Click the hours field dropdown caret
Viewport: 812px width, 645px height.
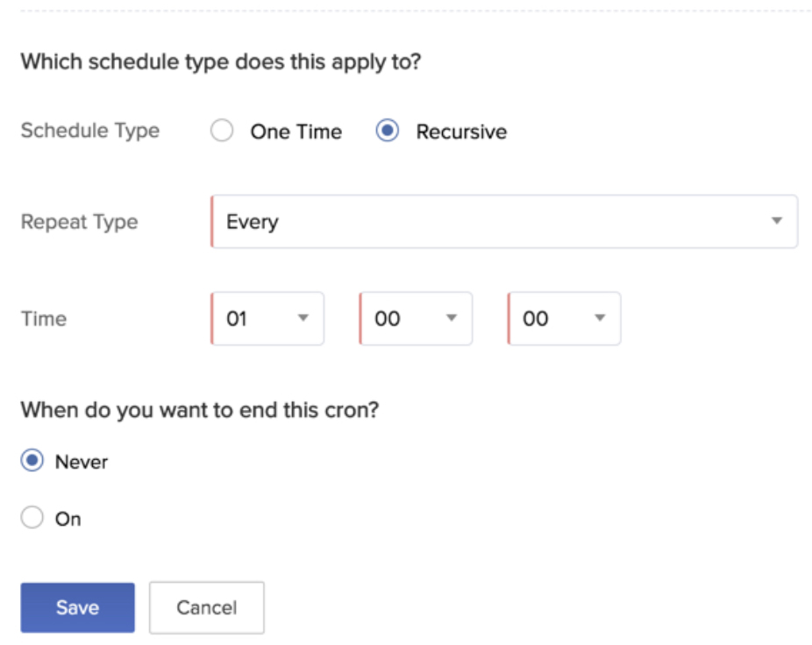point(303,318)
